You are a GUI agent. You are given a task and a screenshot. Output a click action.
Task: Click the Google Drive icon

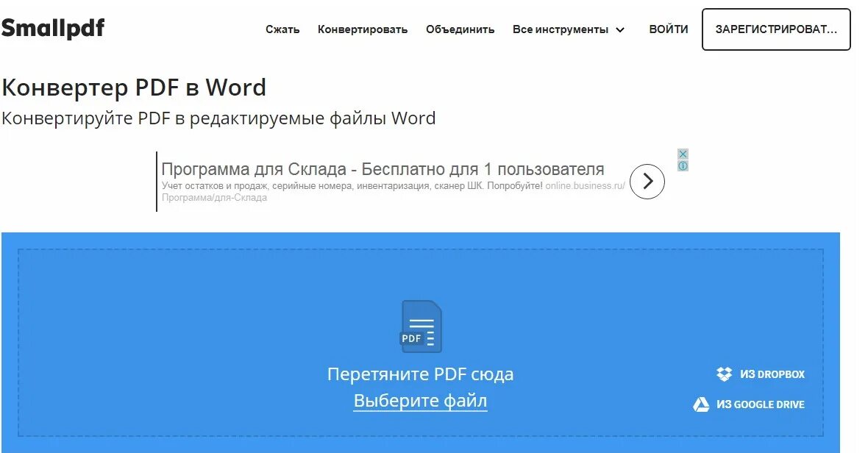pyautogui.click(x=701, y=404)
